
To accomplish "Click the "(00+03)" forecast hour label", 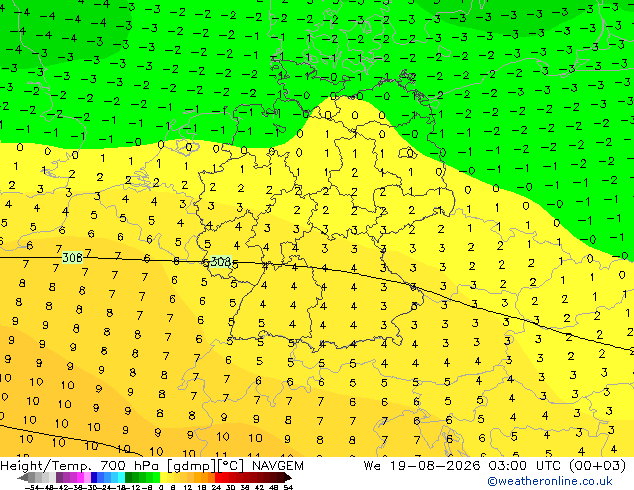I will click(x=598, y=466).
